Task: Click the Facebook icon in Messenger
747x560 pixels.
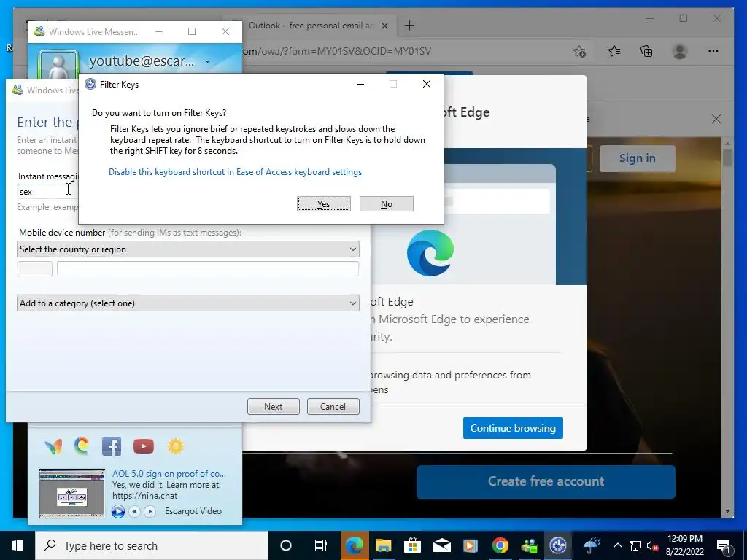Action: 112,446
